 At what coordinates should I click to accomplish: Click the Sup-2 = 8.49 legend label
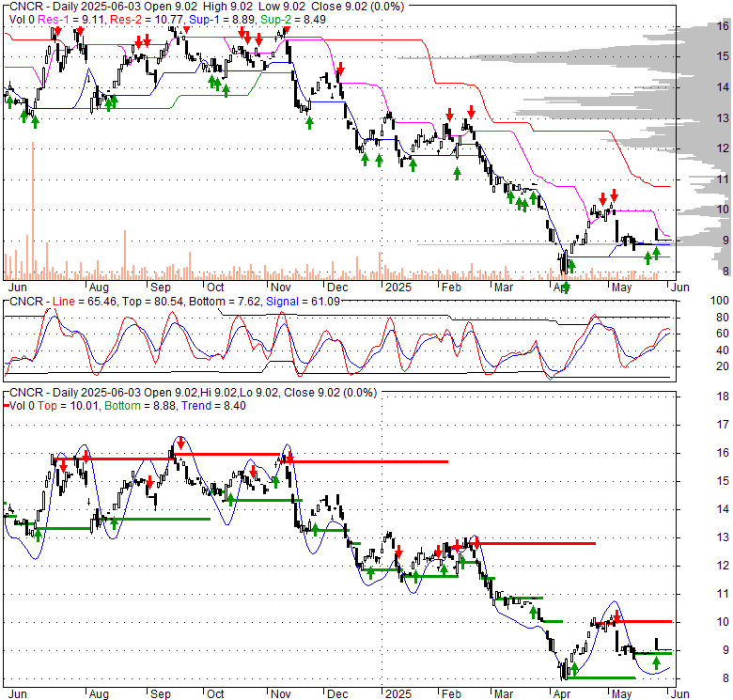[x=293, y=20]
